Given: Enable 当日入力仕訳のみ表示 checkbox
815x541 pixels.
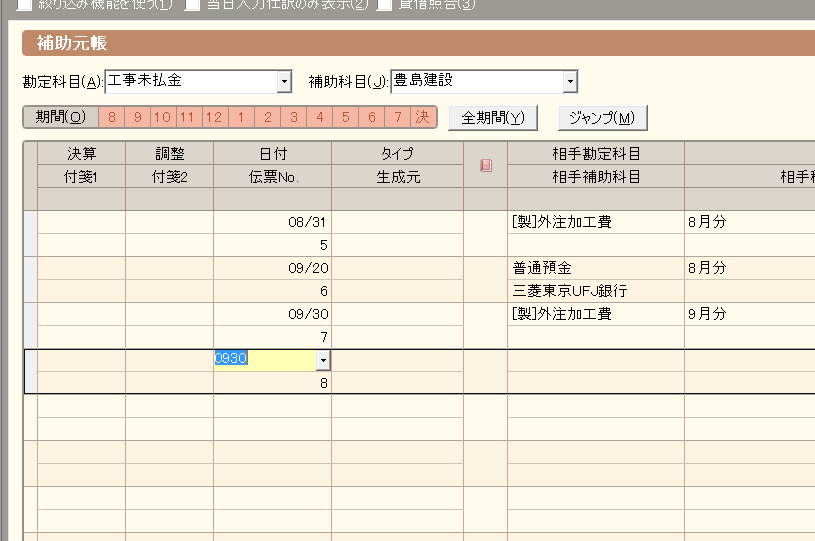Looking at the screenshot, I should point(193,4).
